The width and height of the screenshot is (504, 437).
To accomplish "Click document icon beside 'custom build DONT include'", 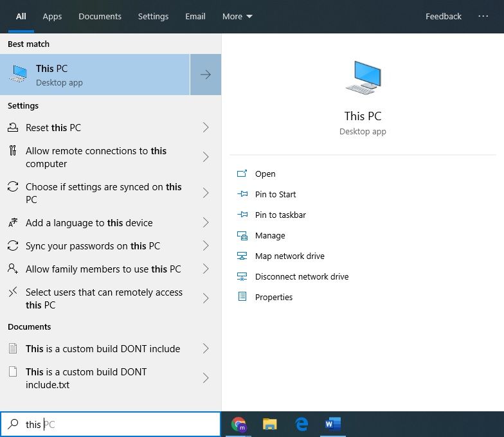I will (13, 348).
